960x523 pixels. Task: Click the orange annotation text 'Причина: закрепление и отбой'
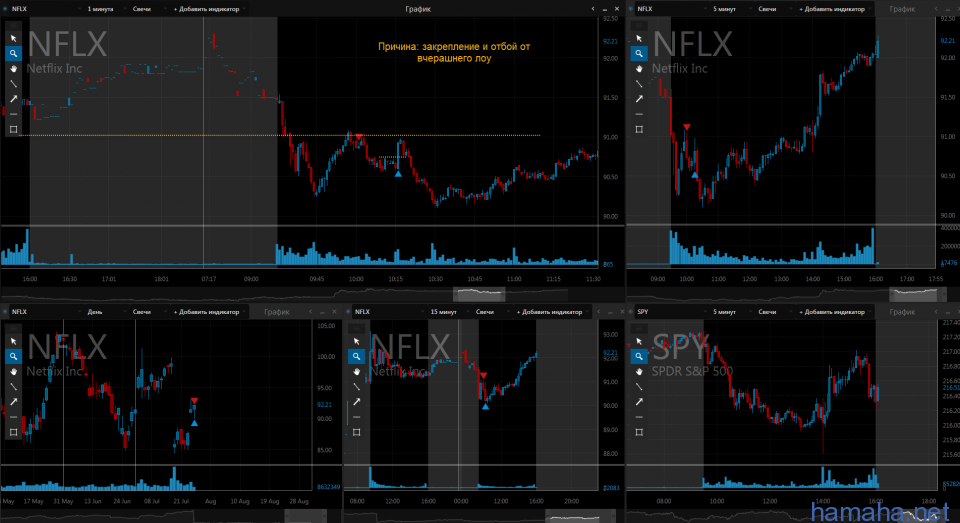[x=454, y=47]
